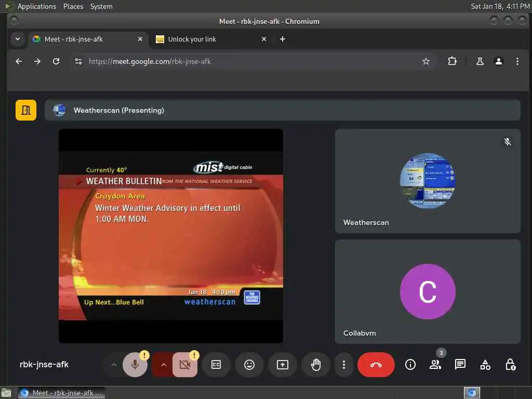The height and width of the screenshot is (399, 532).
Task: Click the date and time clock
Action: point(500,6)
